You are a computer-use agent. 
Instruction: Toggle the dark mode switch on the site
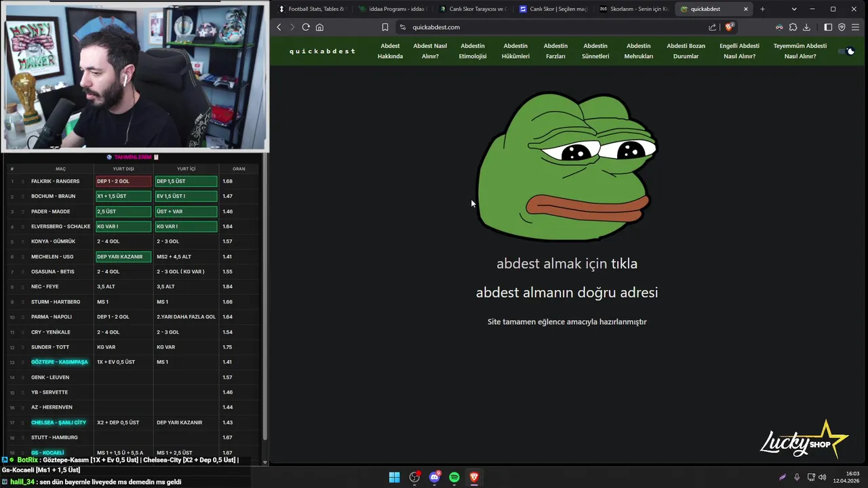847,51
